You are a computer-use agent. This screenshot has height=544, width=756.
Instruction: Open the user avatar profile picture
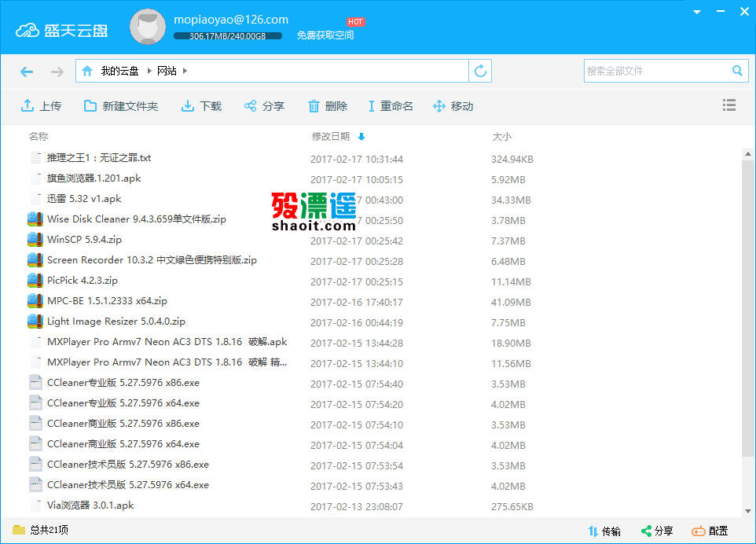click(148, 27)
